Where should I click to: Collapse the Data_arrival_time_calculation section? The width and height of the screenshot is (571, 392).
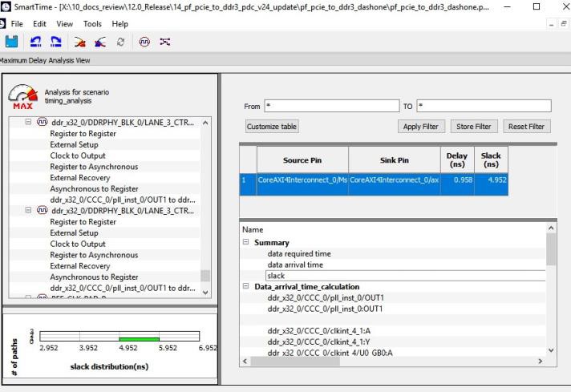click(246, 287)
